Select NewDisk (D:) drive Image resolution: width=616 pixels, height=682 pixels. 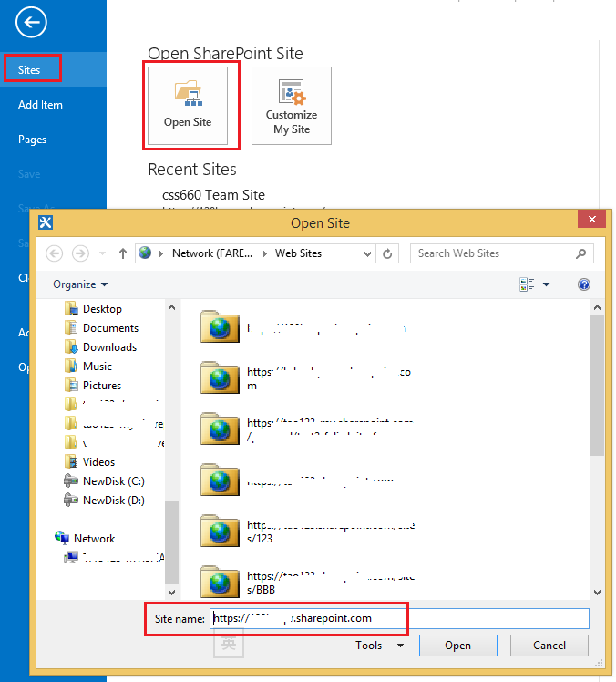pyautogui.click(x=114, y=501)
